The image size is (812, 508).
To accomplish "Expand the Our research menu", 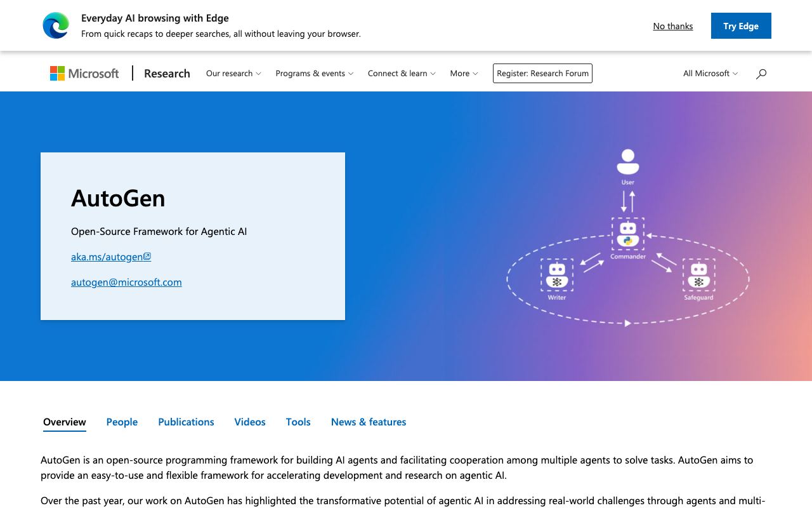I will click(233, 74).
